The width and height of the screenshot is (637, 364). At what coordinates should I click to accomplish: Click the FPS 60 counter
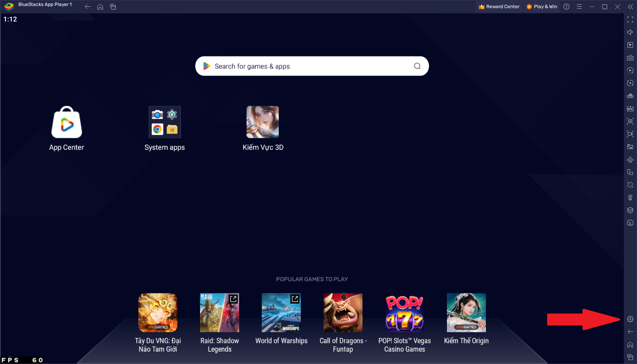22,360
